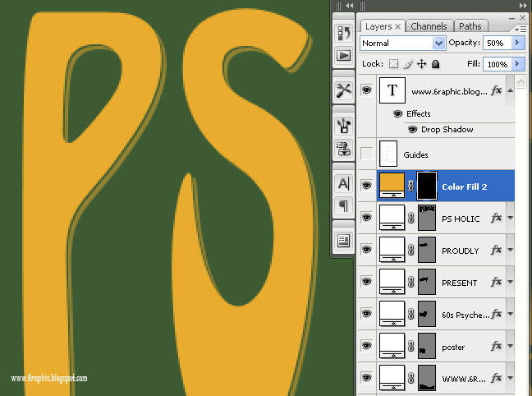The height and width of the screenshot is (396, 532).
Task: Click the layers list scrollbar up arrow
Action: pyautogui.click(x=521, y=81)
